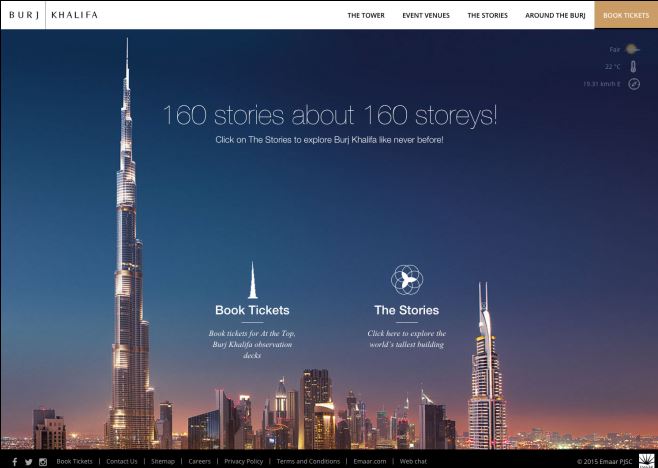Click the weather sun-cloud icon

pos(633,50)
